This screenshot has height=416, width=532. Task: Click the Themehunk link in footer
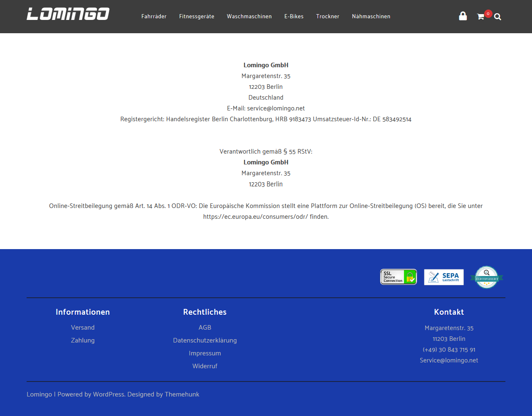[182, 394]
